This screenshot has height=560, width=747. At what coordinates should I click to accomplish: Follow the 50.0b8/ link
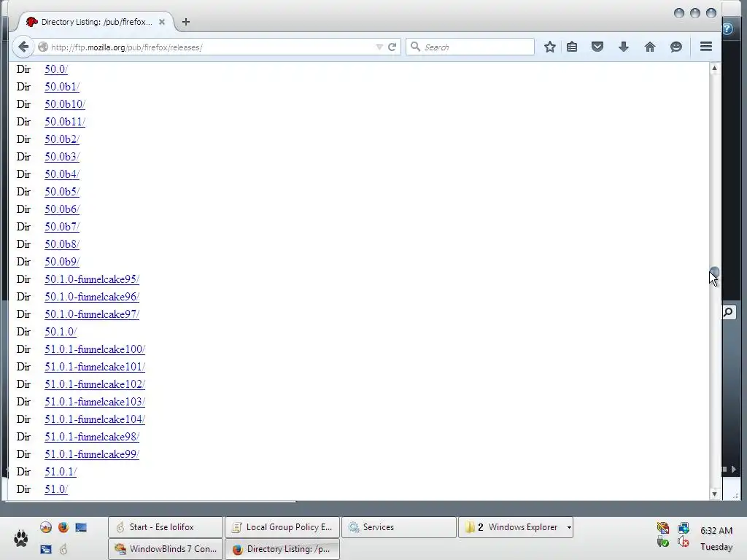pyautogui.click(x=62, y=244)
